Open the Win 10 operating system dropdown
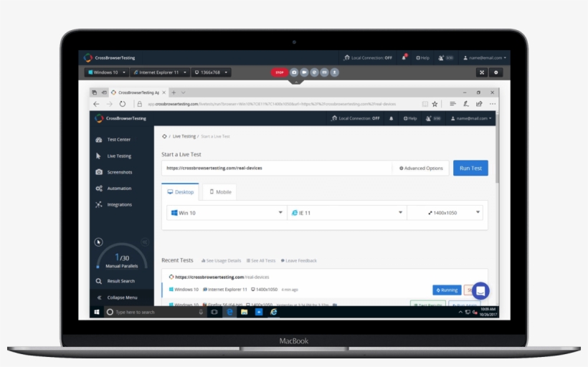588x367 pixels. (227, 213)
